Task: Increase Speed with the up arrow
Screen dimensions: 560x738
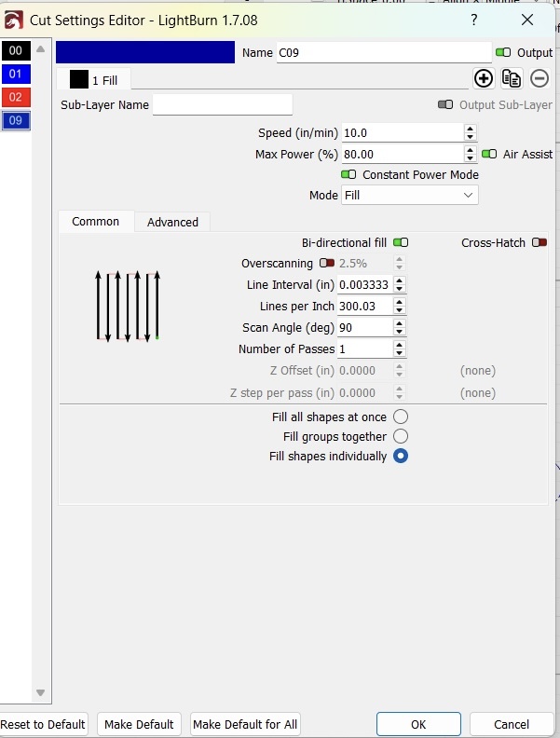Action: 470,129
